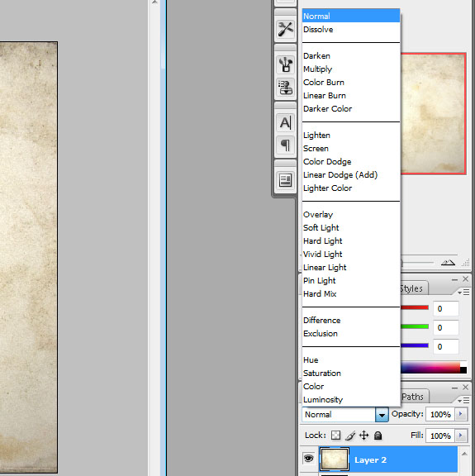Click the lock transparent pixels icon
The height and width of the screenshot is (476, 475).
[335, 436]
